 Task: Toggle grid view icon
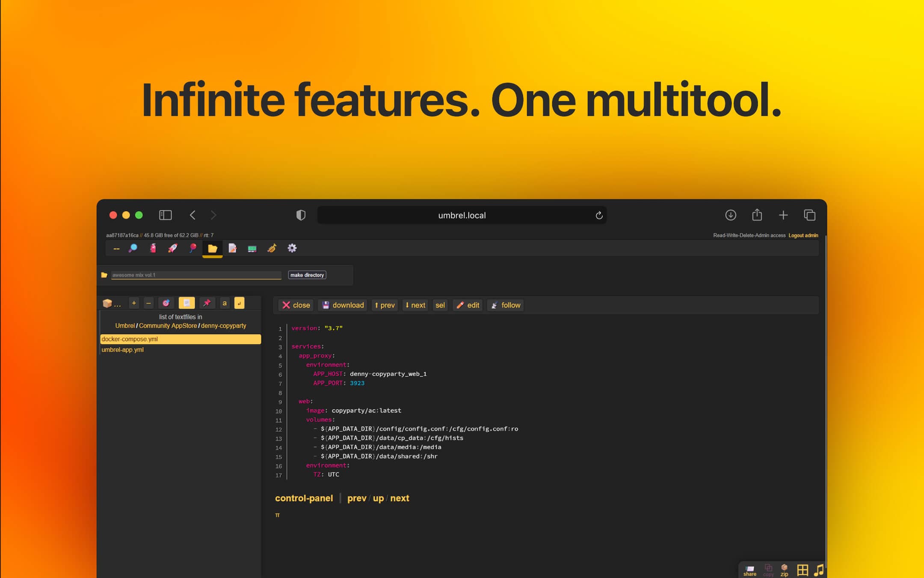click(x=802, y=570)
